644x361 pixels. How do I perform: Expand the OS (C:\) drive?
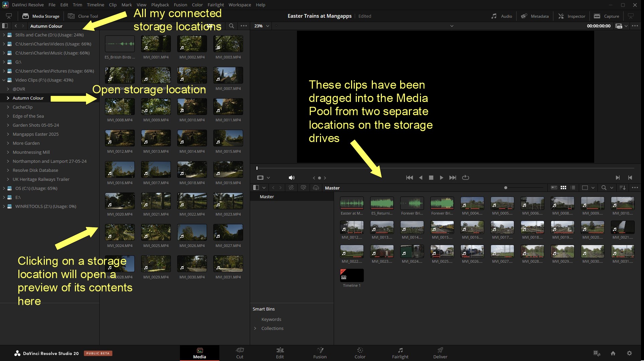4,188
